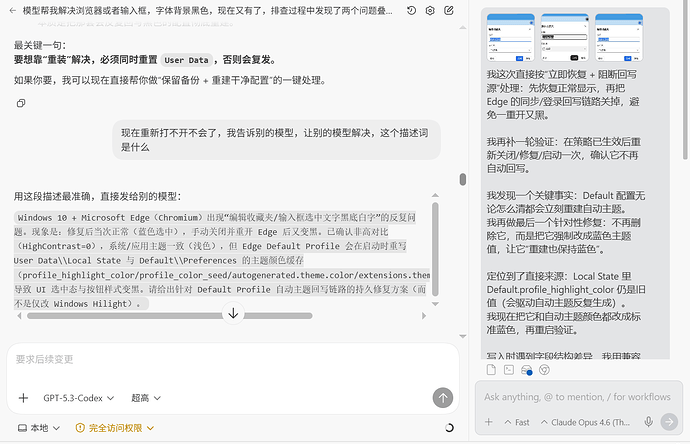Open first screenshot thumbnail in right panel
Image resolution: width=690 pixels, height=444 pixels.
pyautogui.click(x=510, y=37)
